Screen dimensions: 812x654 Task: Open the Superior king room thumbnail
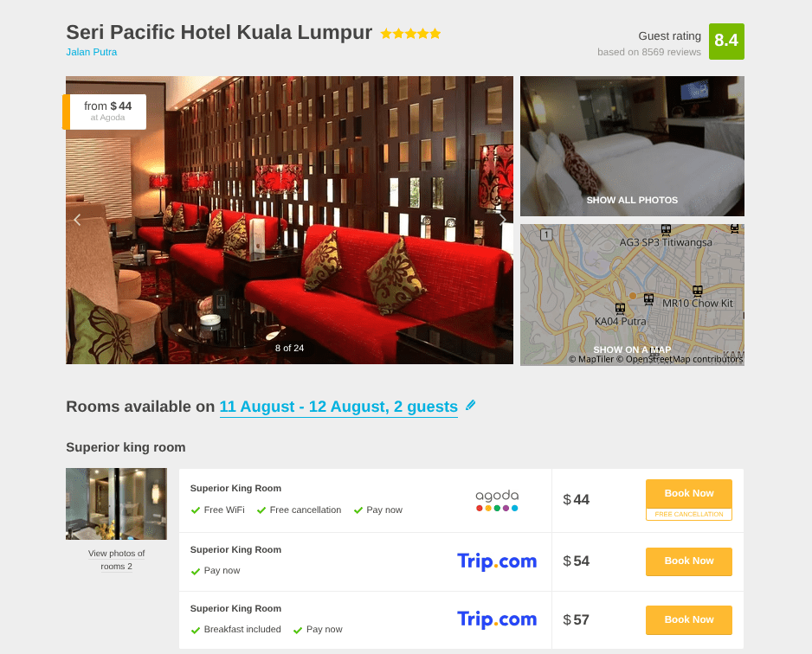[x=117, y=504]
